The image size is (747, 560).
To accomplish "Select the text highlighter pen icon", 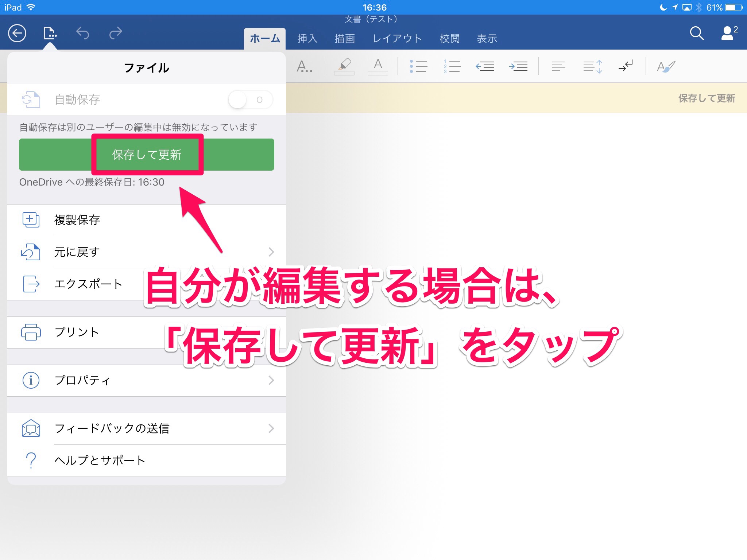I will tap(344, 66).
